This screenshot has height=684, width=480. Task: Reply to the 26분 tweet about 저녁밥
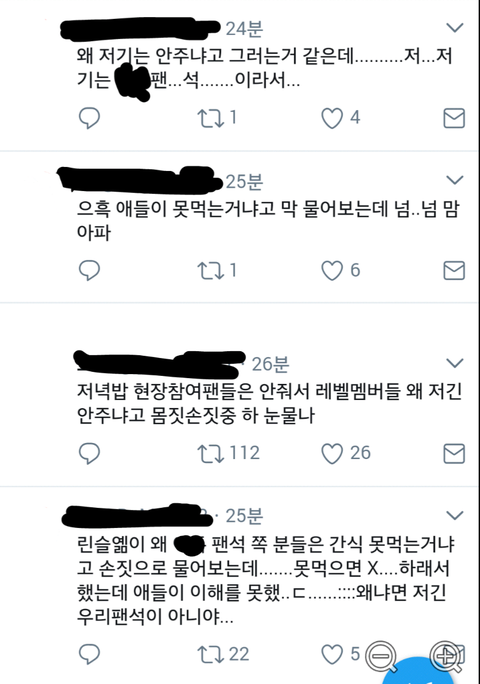pos(89,454)
